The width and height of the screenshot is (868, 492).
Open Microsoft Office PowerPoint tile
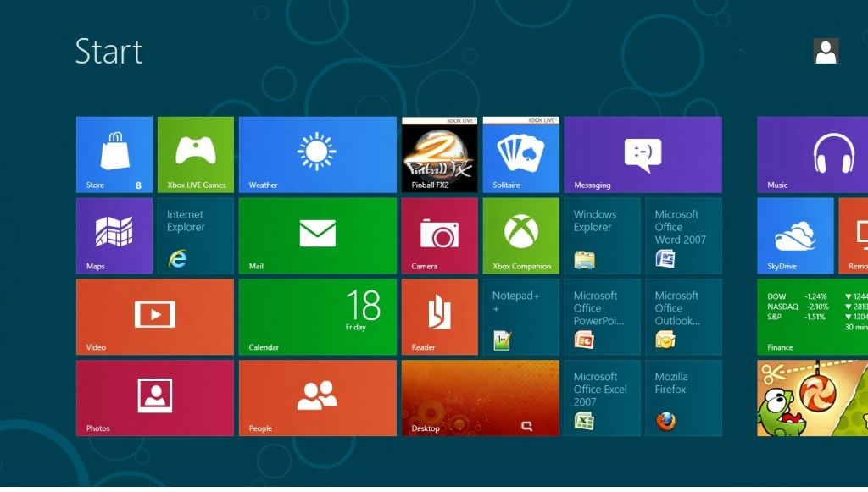603,317
